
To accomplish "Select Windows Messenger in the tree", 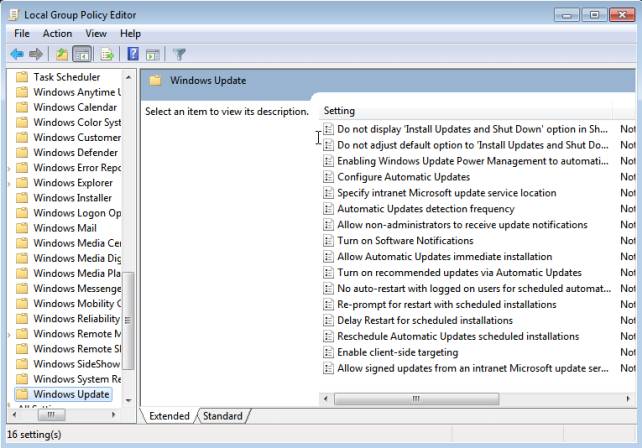I will tap(77, 289).
